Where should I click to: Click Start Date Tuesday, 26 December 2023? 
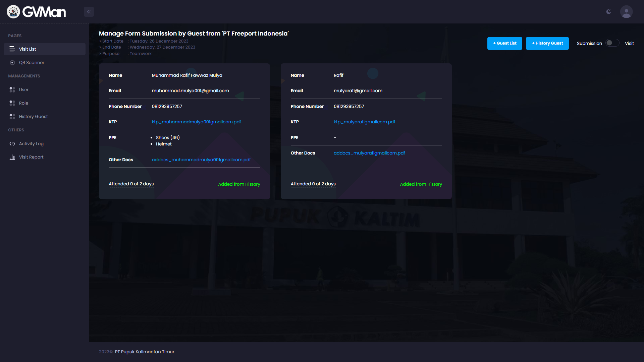[144, 41]
